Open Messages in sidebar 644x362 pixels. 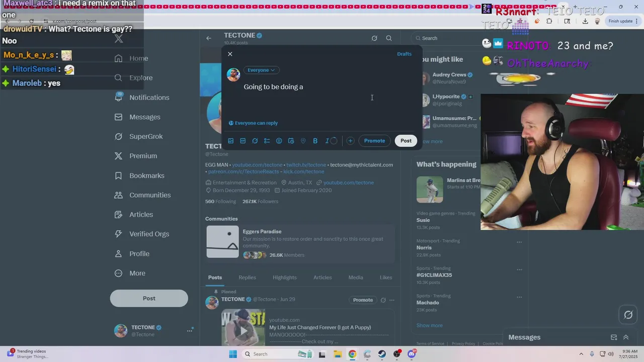tap(137, 117)
